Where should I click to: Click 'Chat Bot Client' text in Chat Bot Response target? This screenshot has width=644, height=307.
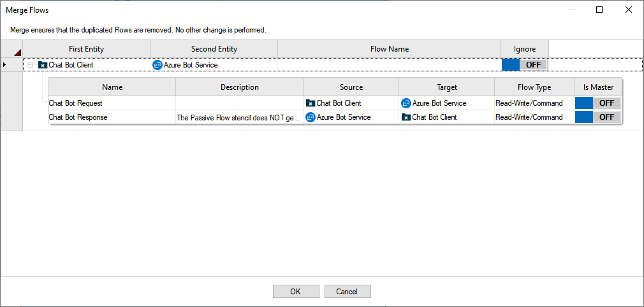pyautogui.click(x=434, y=117)
